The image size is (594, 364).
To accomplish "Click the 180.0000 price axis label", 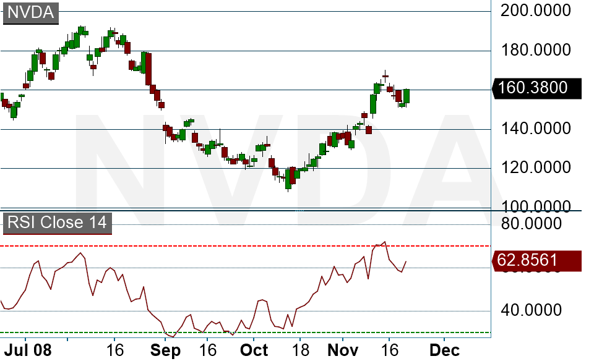I will (x=535, y=50).
